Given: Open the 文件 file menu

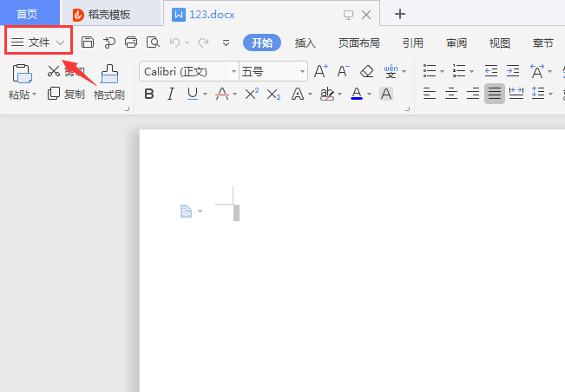Looking at the screenshot, I should pyautogui.click(x=38, y=42).
